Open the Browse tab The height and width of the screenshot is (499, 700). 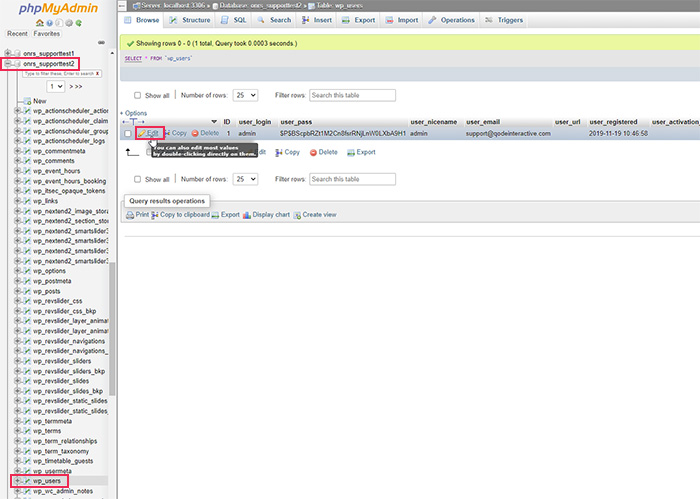point(142,20)
